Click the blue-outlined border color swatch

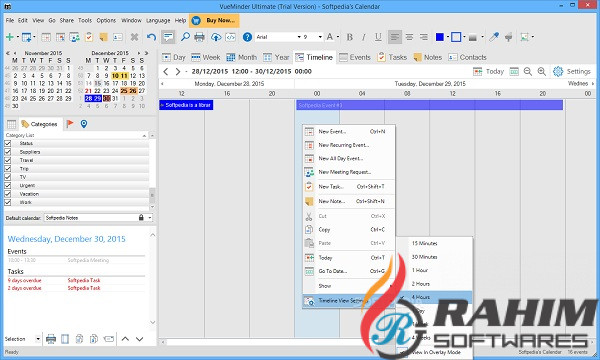[456, 37]
